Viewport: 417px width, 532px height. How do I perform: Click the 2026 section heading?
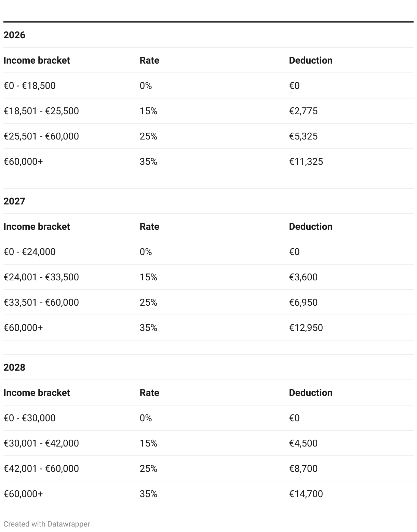click(x=14, y=35)
